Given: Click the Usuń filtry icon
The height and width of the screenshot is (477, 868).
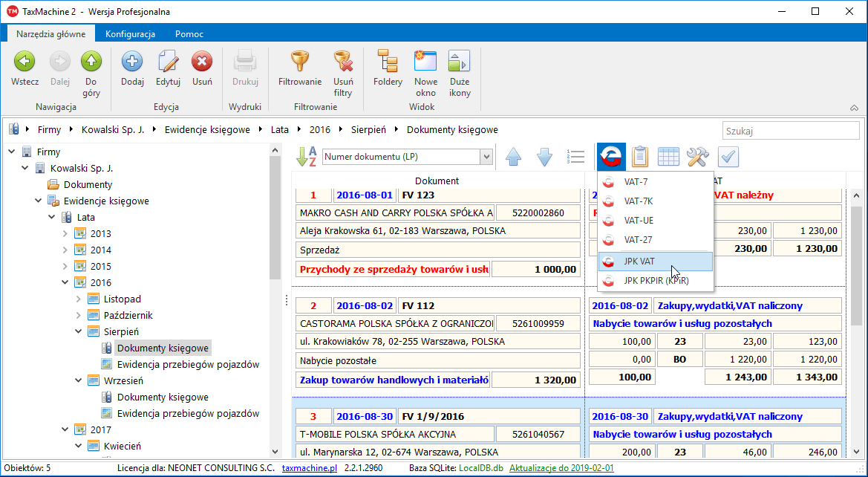Looking at the screenshot, I should pyautogui.click(x=343, y=62).
